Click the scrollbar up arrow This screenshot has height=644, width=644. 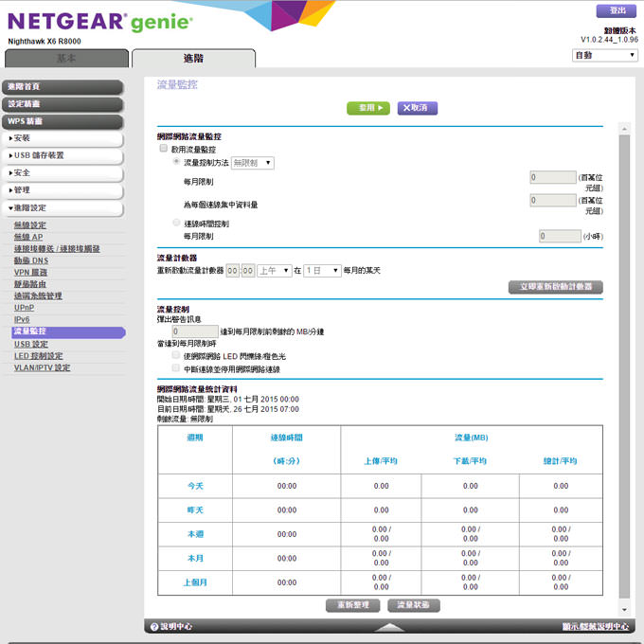click(624, 129)
